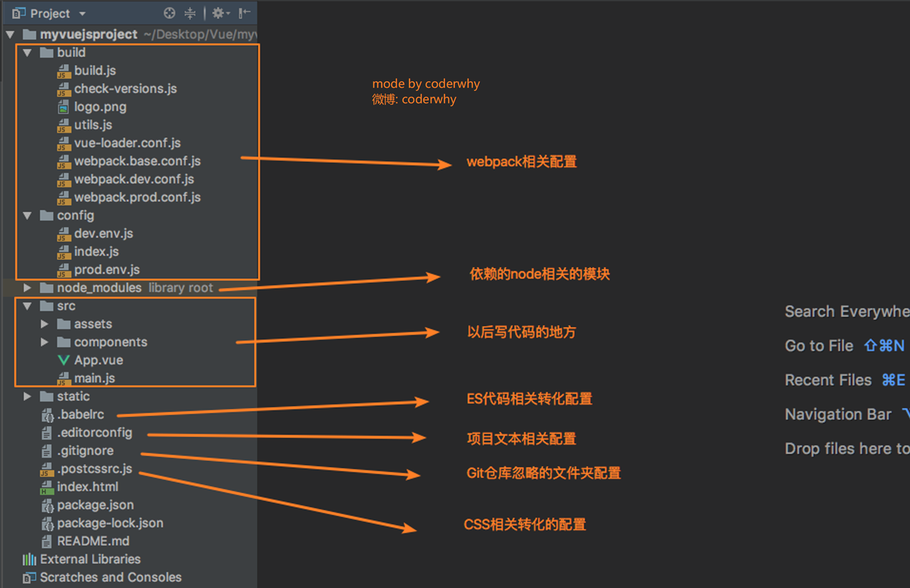Expand the components folder

click(45, 342)
